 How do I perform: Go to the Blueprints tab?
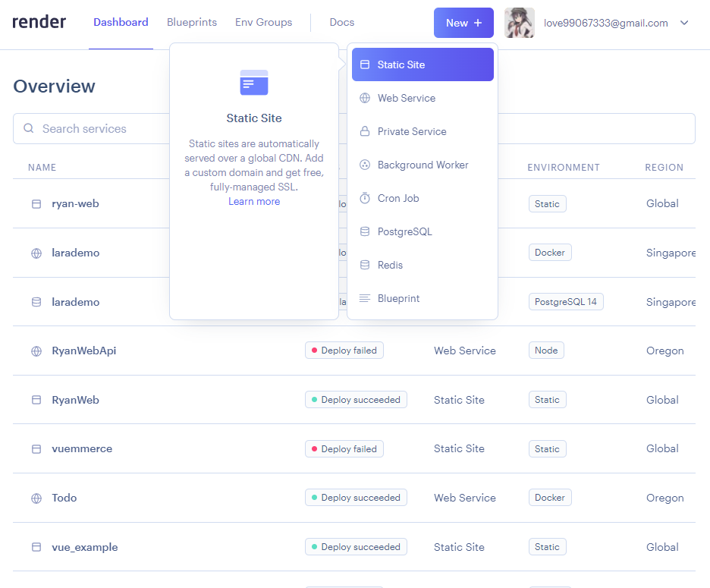[192, 22]
